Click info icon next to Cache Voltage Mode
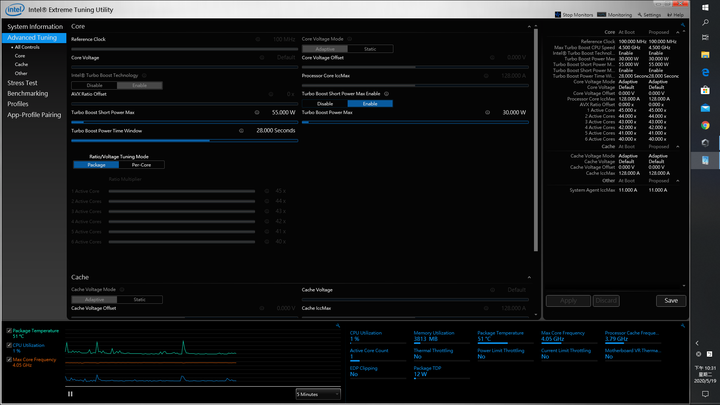720x405 pixels. [x=122, y=290]
